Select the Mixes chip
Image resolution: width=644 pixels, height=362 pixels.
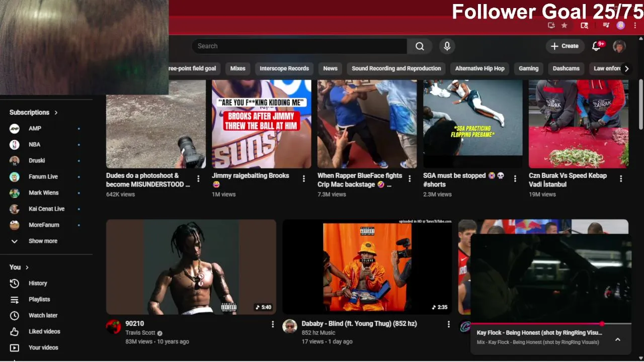[x=238, y=68]
